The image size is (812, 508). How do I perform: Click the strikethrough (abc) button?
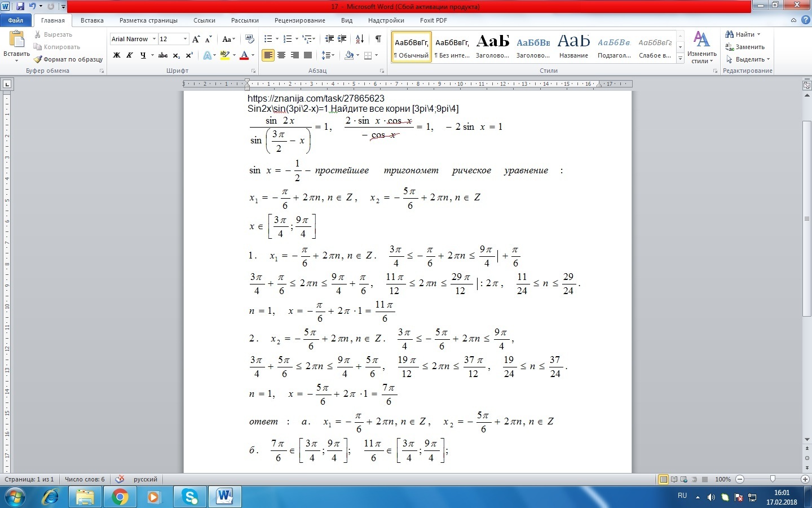(163, 55)
